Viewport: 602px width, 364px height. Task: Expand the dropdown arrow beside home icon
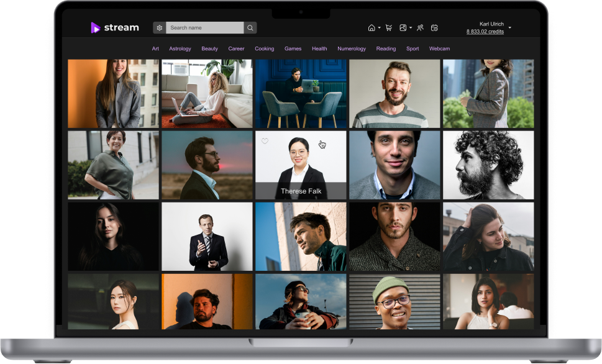point(380,28)
